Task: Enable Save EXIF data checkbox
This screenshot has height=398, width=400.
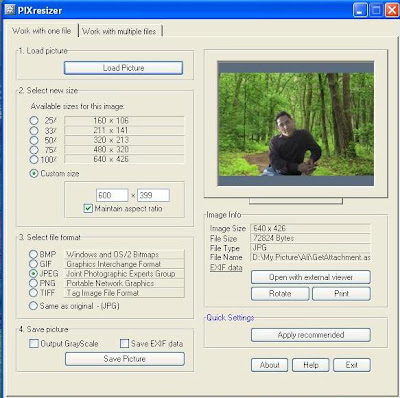Action: point(124,343)
